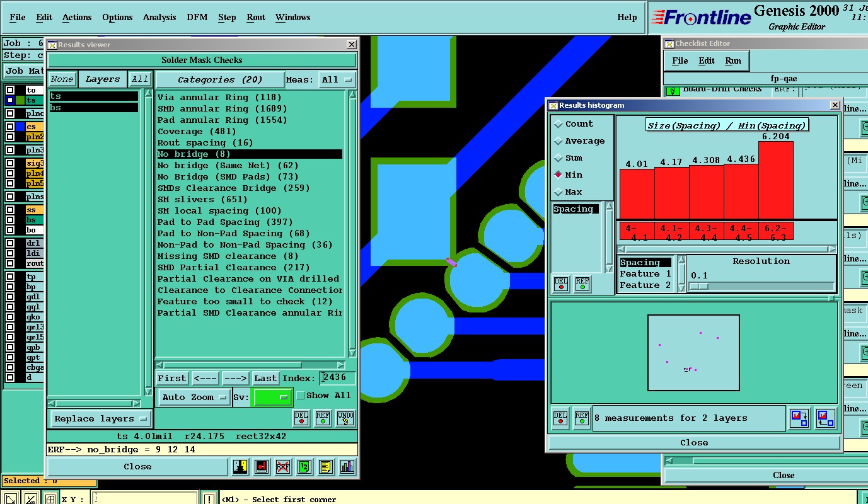Viewport: 868px width, 504px height.
Task: Open the Meas: All dropdown
Action: pyautogui.click(x=337, y=80)
